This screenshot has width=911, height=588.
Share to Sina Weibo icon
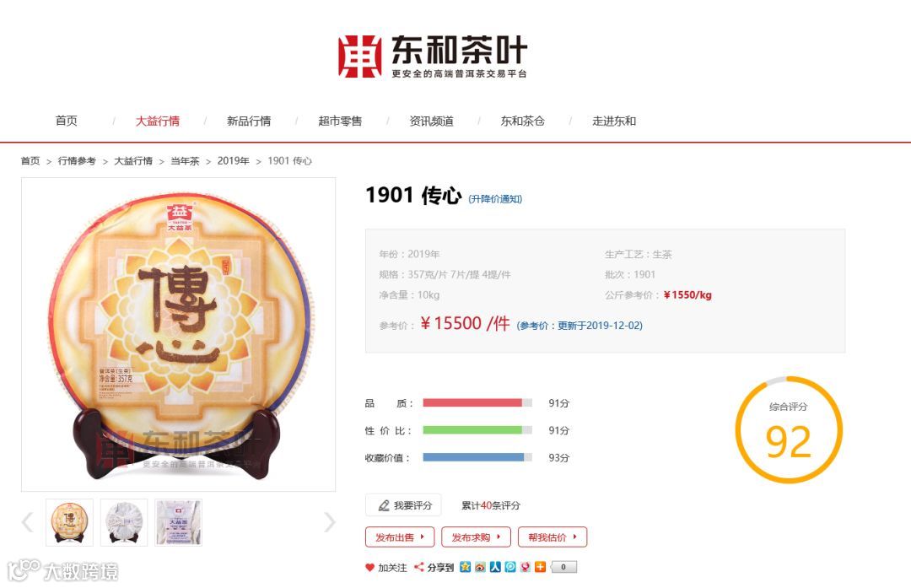[480, 567]
